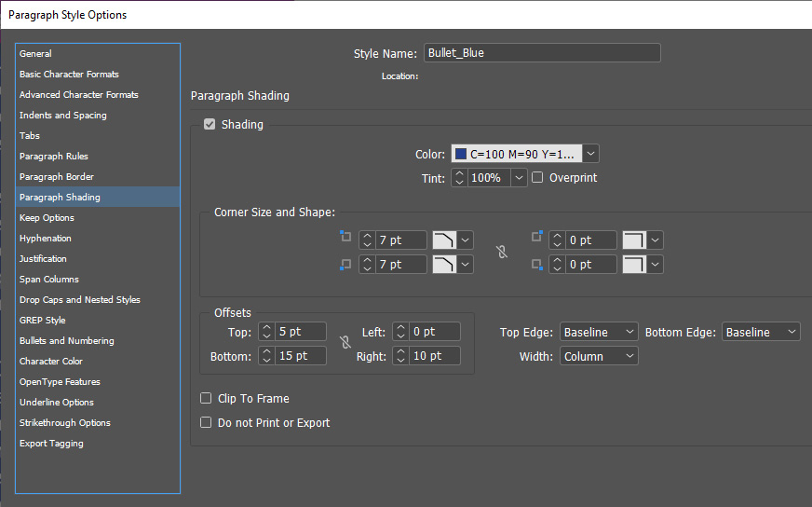The width and height of the screenshot is (812, 507).
Task: Open Bullets and Numbering section
Action: point(98,340)
